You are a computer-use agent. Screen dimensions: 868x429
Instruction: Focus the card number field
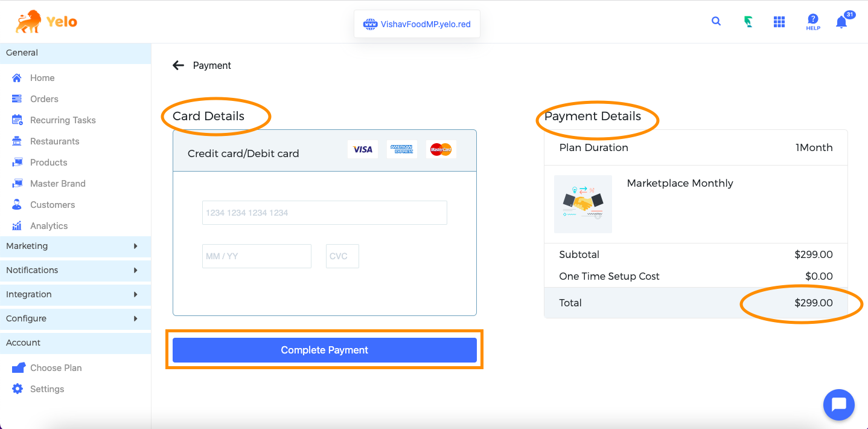pyautogui.click(x=325, y=213)
